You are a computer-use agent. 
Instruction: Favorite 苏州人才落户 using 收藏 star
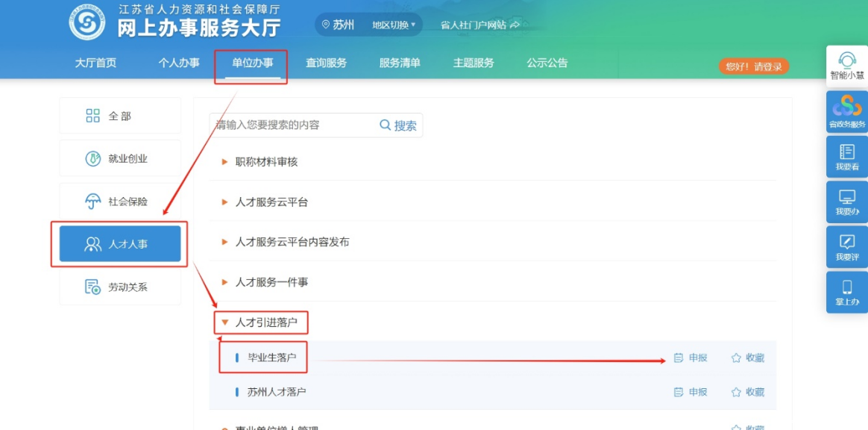(x=747, y=392)
